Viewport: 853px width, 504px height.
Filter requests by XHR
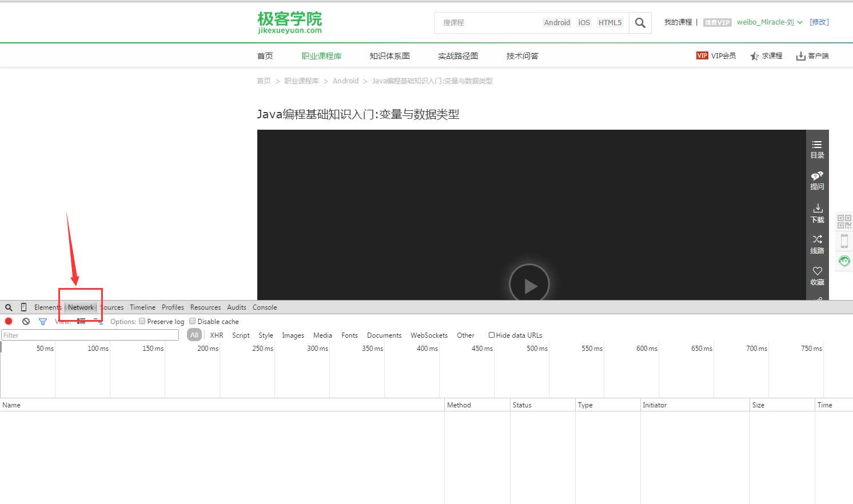(x=217, y=335)
